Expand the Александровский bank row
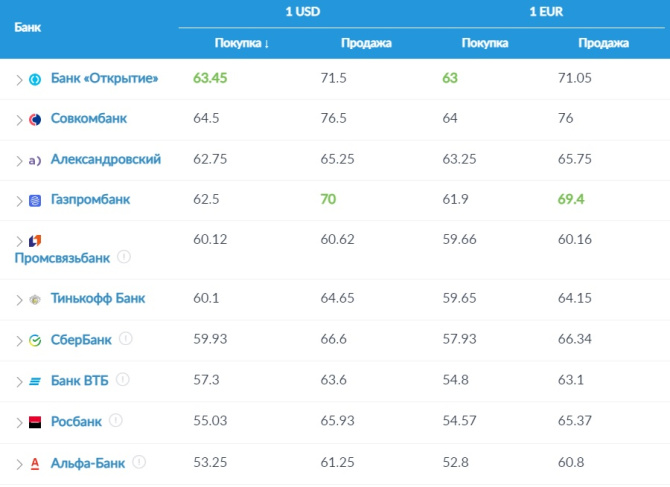Viewport: 670px width, 487px height. coord(19,160)
